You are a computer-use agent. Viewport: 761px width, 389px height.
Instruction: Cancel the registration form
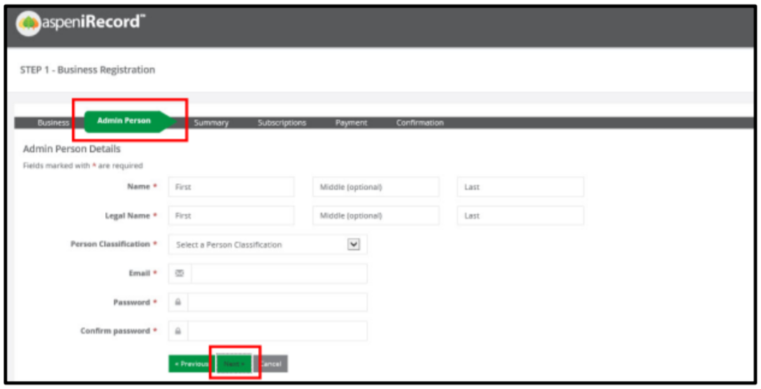click(271, 364)
